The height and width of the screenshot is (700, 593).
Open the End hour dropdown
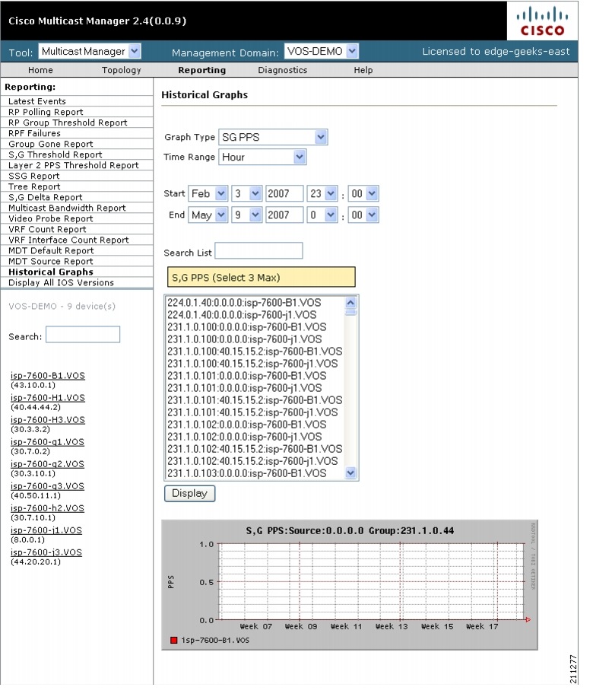point(322,215)
